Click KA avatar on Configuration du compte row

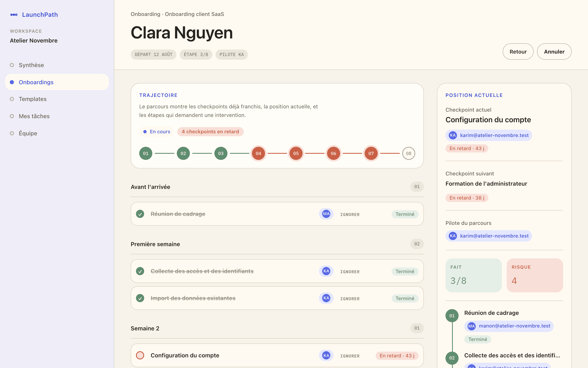point(326,355)
